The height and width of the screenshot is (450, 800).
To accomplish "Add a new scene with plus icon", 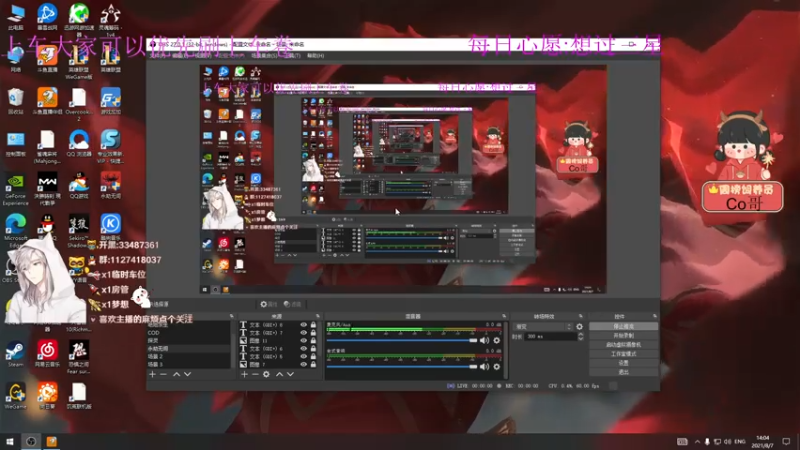I will 153,374.
